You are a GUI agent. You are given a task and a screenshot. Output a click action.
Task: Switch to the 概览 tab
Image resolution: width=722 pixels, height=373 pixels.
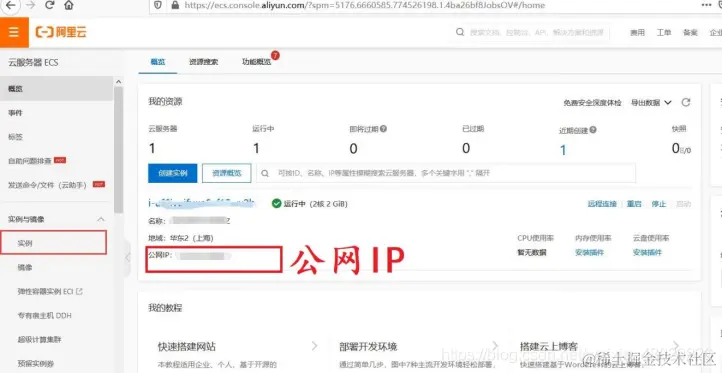pos(157,62)
